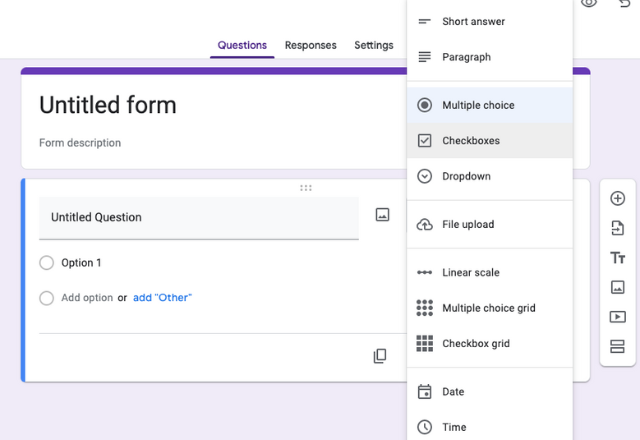Choose the Checkboxes question type
The width and height of the screenshot is (640, 440).
(490, 140)
